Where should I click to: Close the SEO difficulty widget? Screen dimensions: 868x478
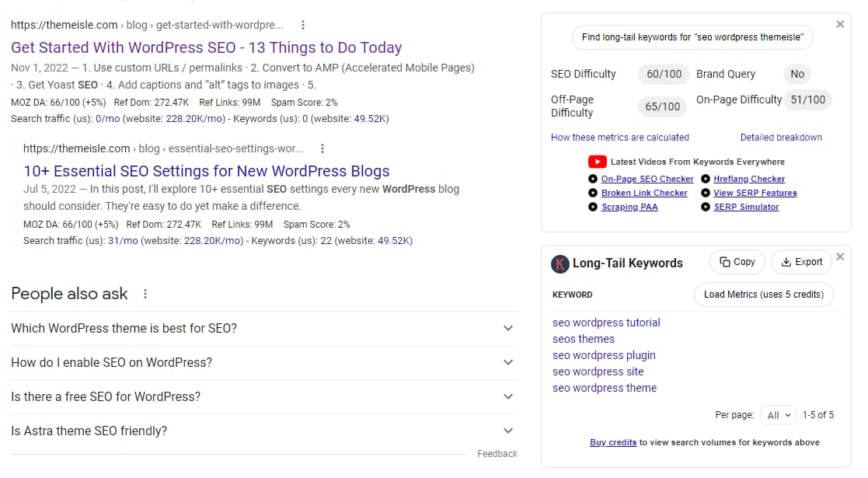(840, 24)
